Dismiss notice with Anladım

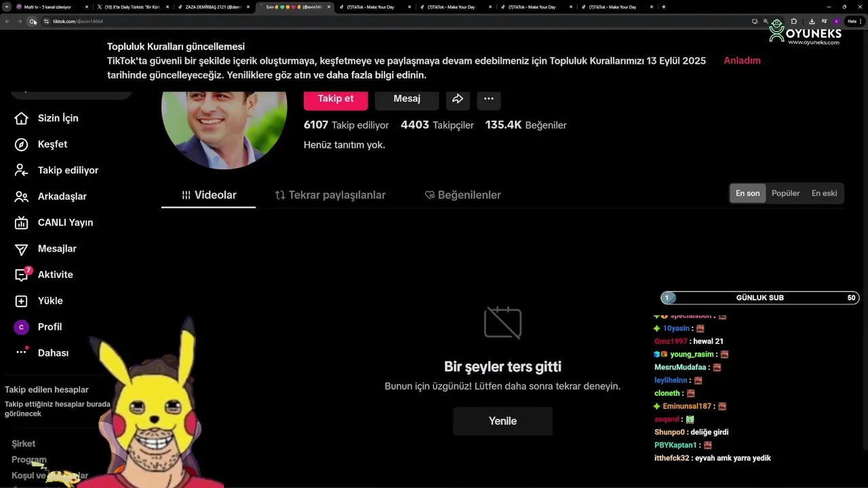[742, 60]
